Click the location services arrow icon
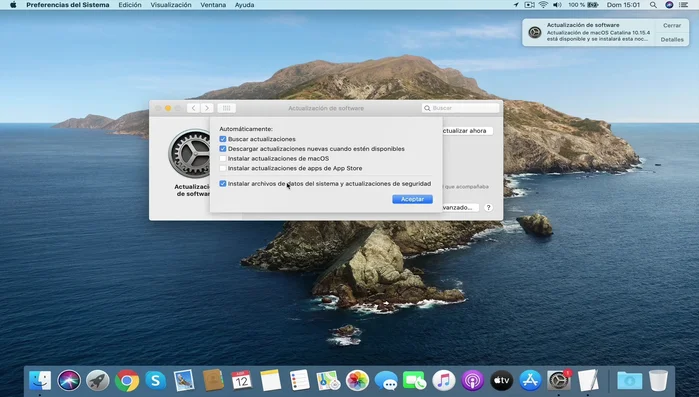Viewport: 699px width, 397px height. point(516,5)
